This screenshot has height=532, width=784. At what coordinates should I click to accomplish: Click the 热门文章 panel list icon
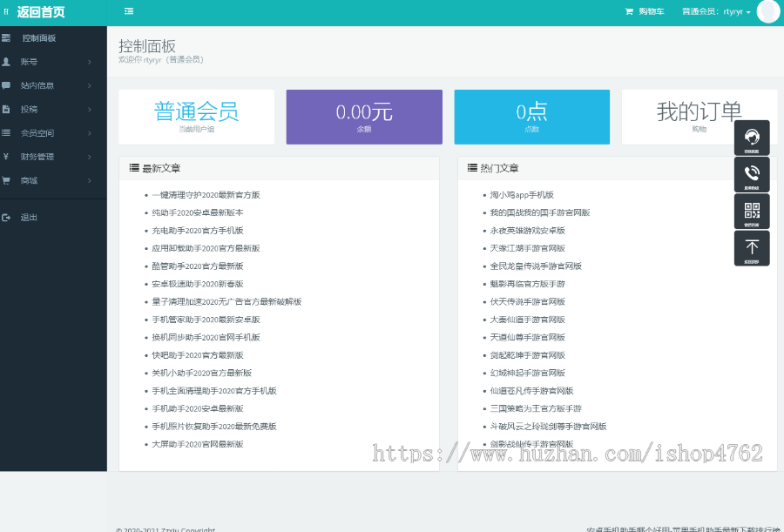pos(472,168)
